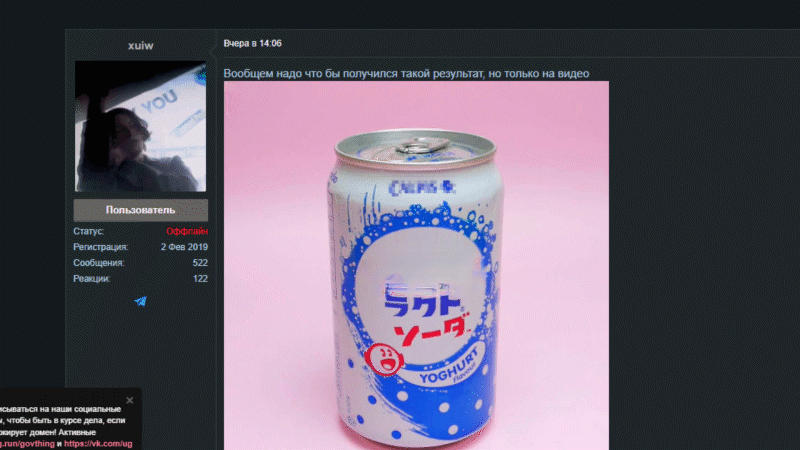Select the Статус: label

point(88,231)
